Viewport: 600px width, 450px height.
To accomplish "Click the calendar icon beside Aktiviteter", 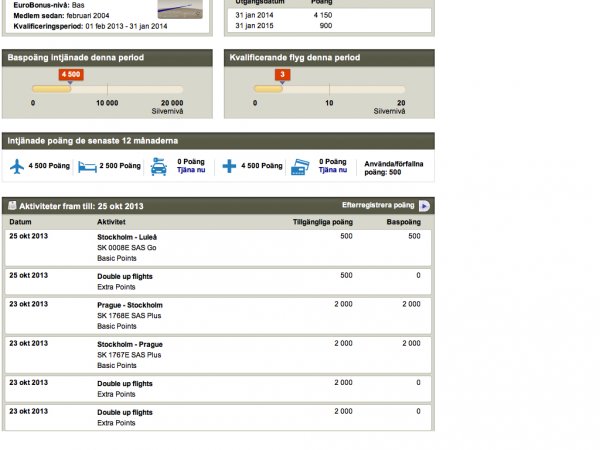I will pyautogui.click(x=13, y=206).
